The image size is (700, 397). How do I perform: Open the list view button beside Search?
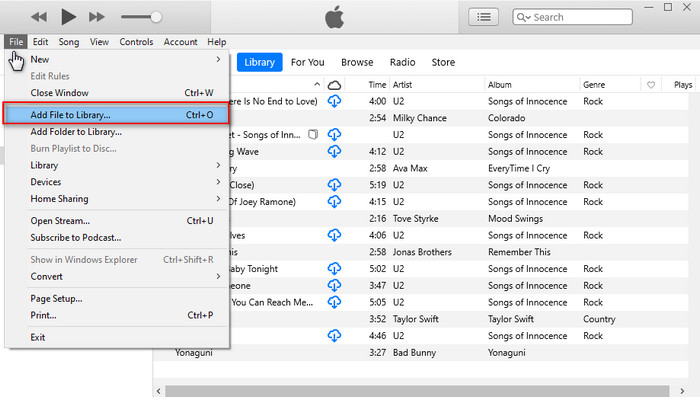[483, 17]
